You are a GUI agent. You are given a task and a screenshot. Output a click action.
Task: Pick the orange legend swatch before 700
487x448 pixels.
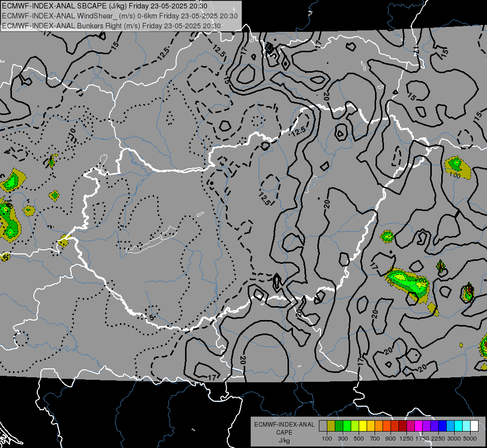[x=379, y=426]
